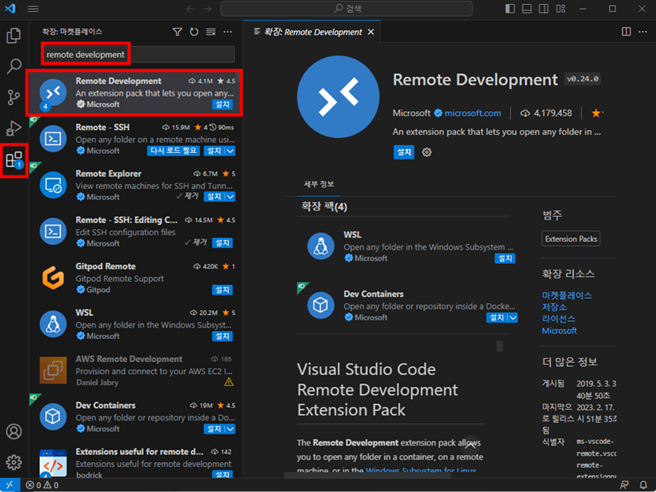Click the Gitpod Remote extension icon
Viewport: 656px width, 492px height.
(53, 278)
